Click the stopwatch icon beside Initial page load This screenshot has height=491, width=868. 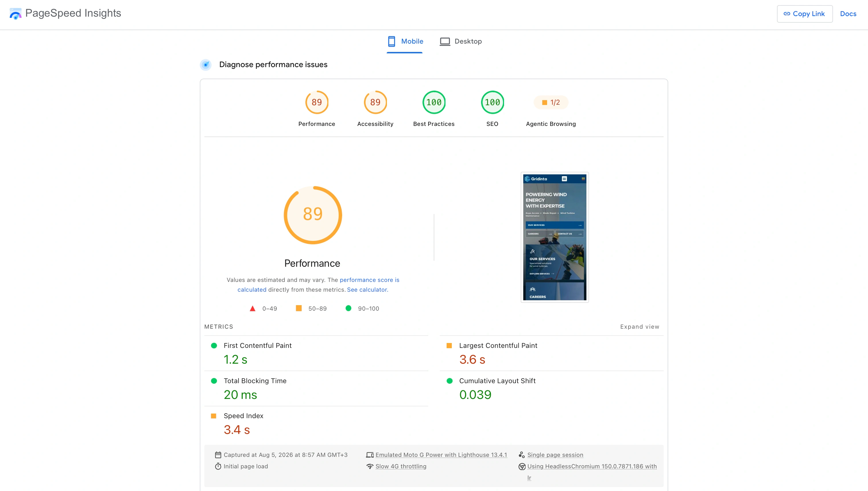(x=218, y=466)
